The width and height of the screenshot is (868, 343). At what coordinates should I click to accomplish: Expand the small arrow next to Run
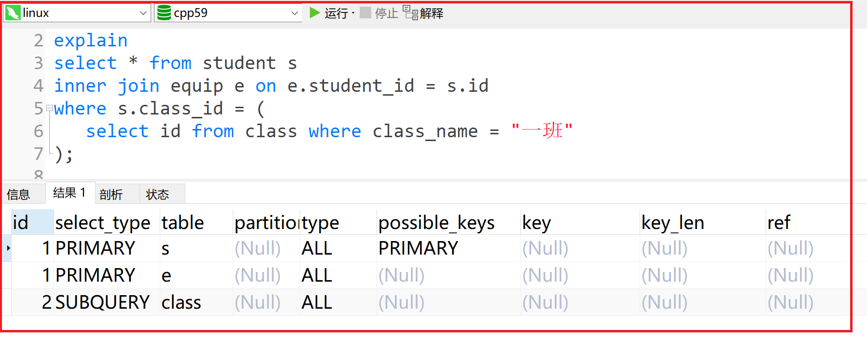[x=353, y=13]
